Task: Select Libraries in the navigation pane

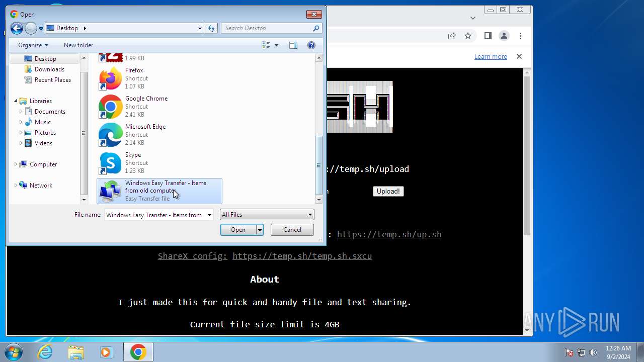Action: (40, 101)
